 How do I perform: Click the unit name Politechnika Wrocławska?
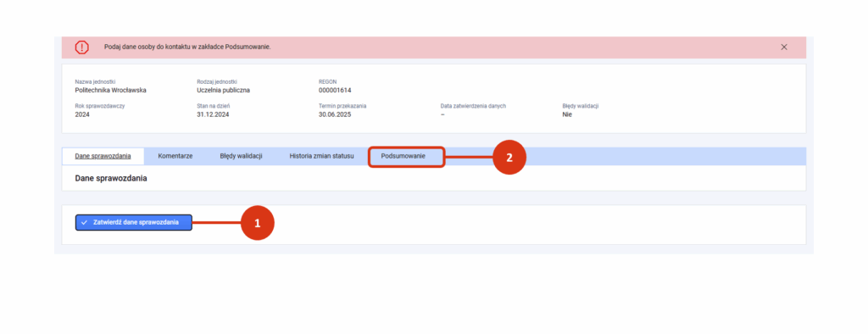pyautogui.click(x=111, y=91)
